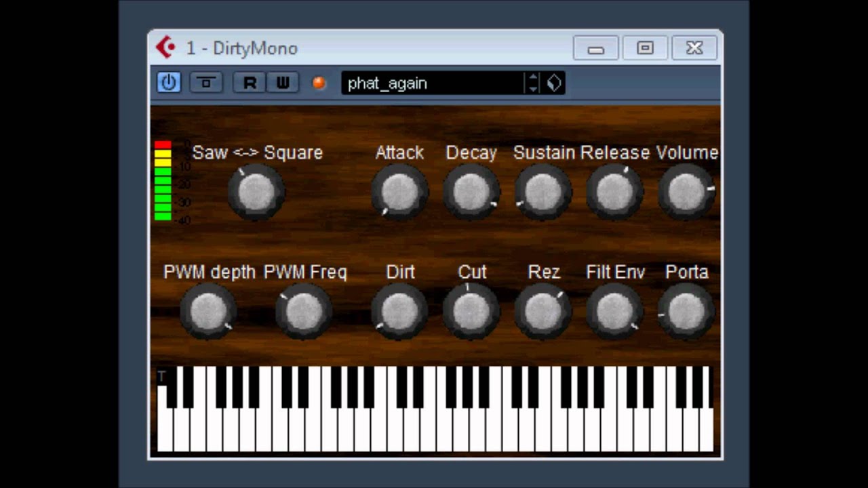Click the 'Filt Env' label text
This screenshot has width=868, height=488.
tap(615, 272)
